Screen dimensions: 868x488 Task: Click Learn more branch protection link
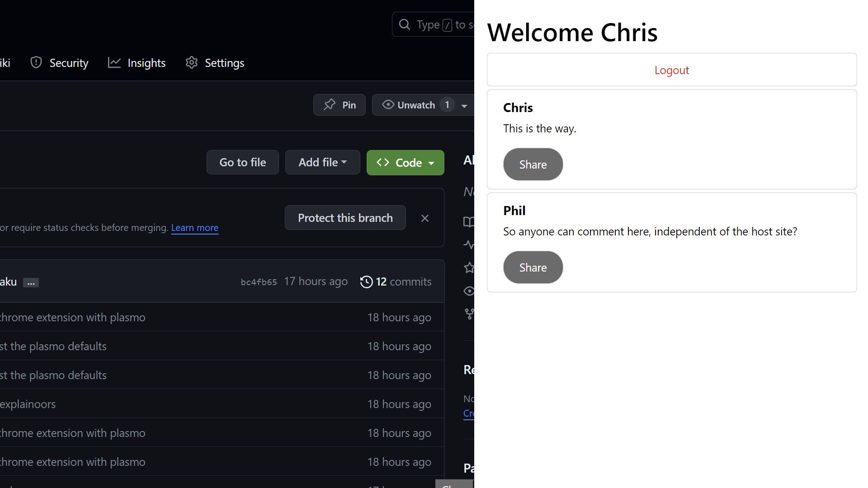point(194,227)
